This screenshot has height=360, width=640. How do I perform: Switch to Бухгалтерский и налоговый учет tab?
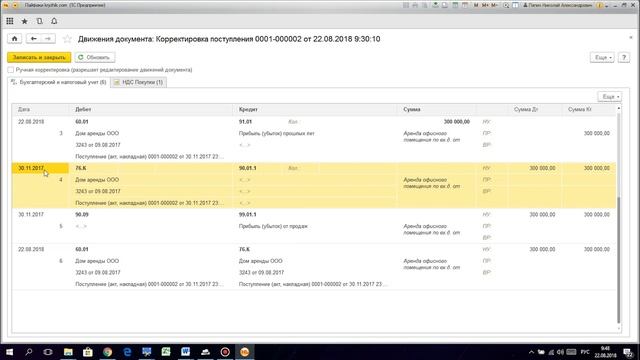point(59,82)
